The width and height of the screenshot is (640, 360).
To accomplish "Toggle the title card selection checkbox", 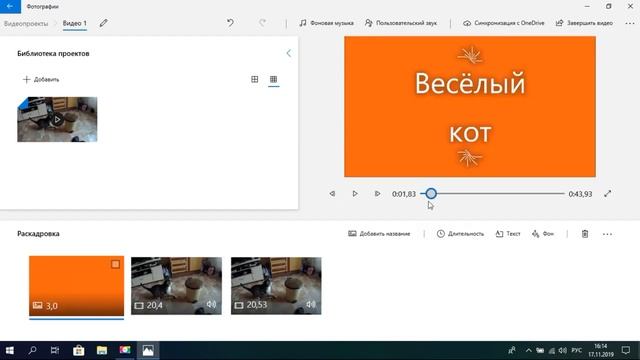I will point(116,264).
